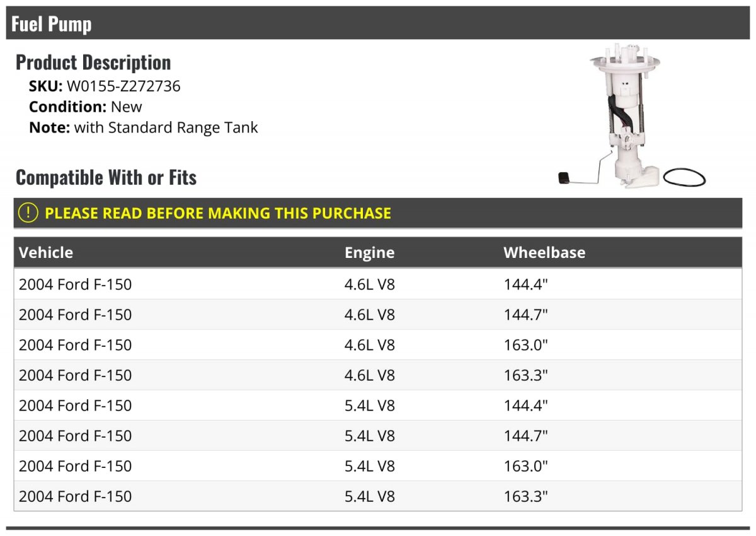756x536 pixels.
Task: Click the 5.4L V8 163.0" wheelbase row
Action: (x=378, y=466)
